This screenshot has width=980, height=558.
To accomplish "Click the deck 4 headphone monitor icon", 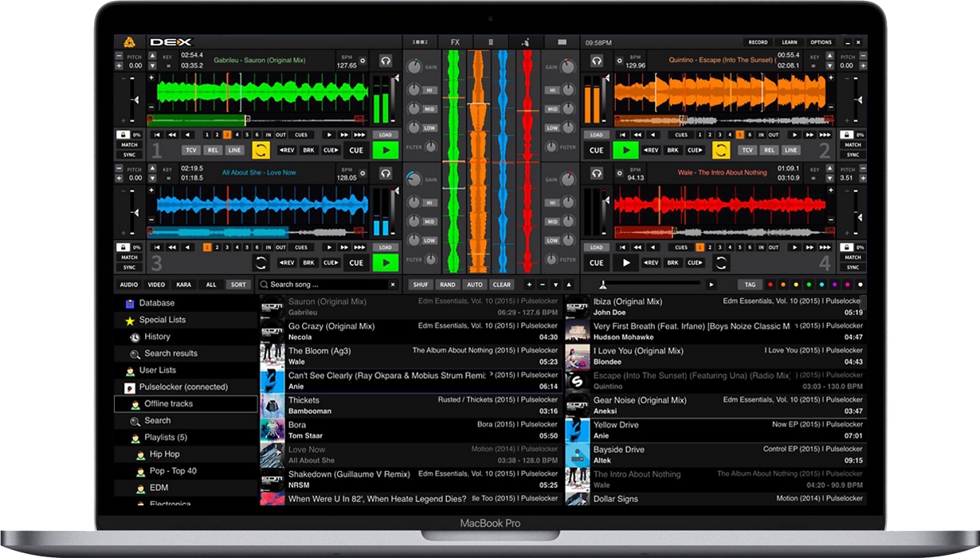I will [596, 173].
